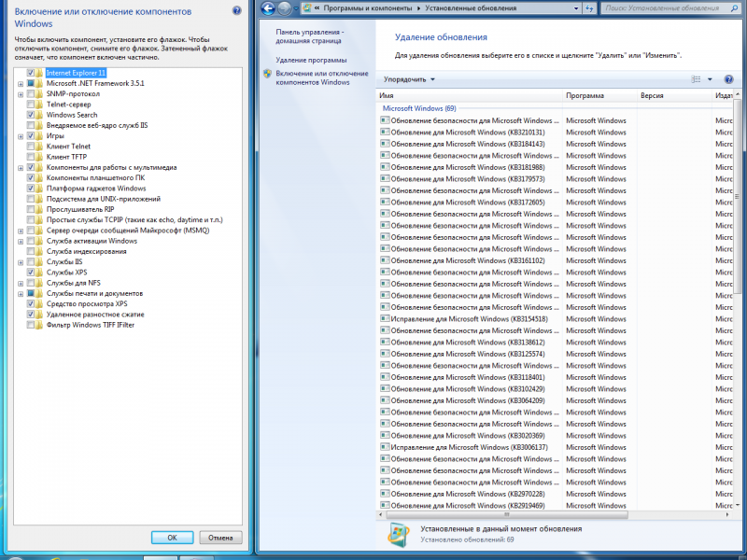Open the Упорядочить dropdown menu

tap(409, 79)
